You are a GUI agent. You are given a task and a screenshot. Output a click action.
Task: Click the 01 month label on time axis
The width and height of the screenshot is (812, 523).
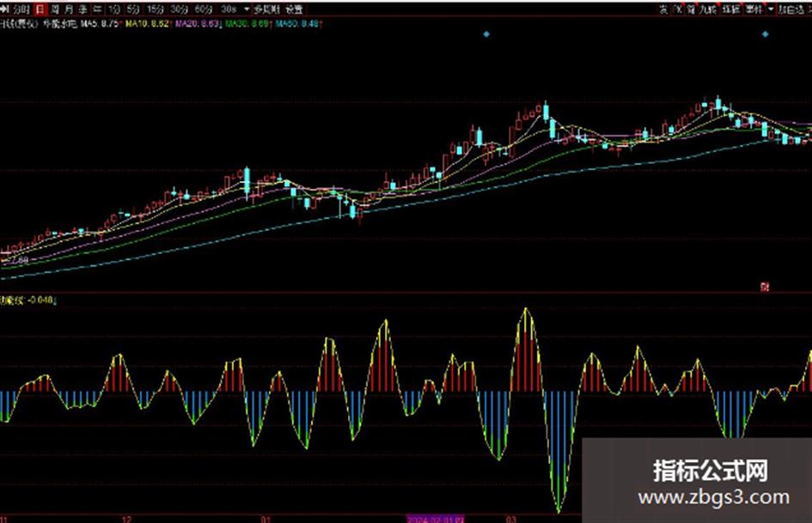(266, 519)
